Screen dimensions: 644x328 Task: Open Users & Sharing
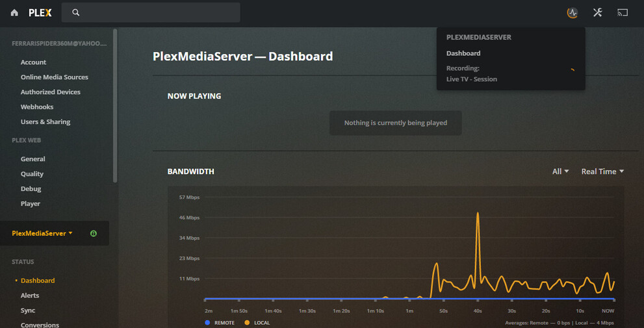point(45,122)
